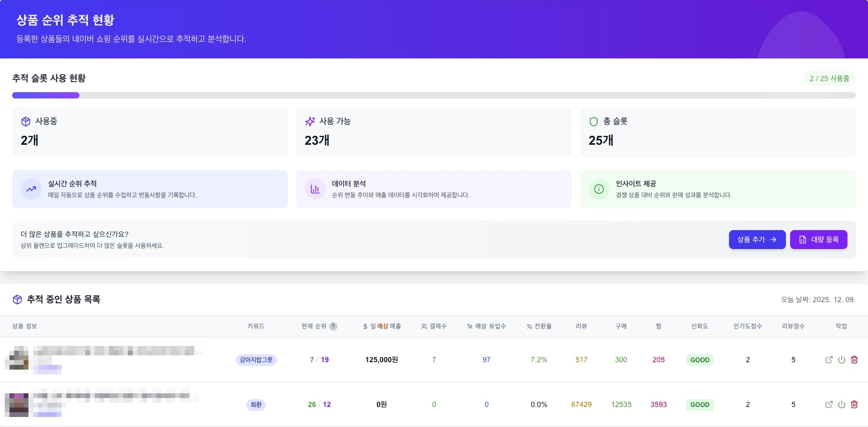Click the trend icon for 실시간 순위 추적
868x427 pixels.
click(x=31, y=189)
